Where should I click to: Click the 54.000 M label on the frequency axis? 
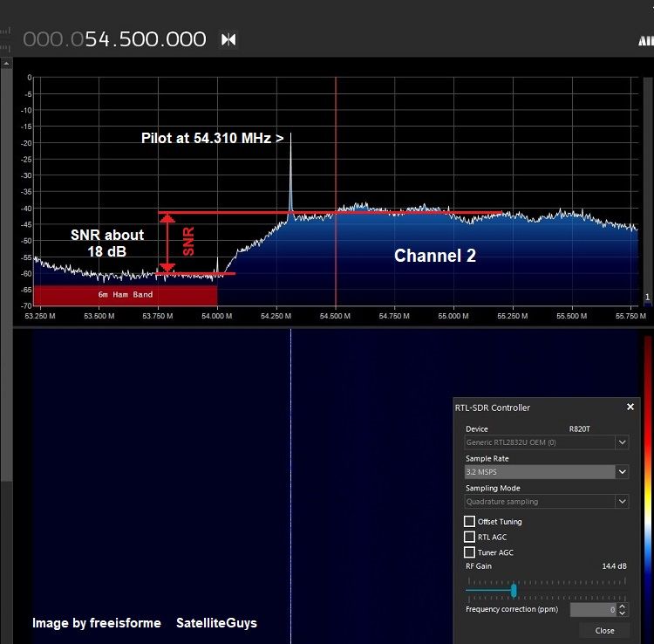tap(217, 316)
